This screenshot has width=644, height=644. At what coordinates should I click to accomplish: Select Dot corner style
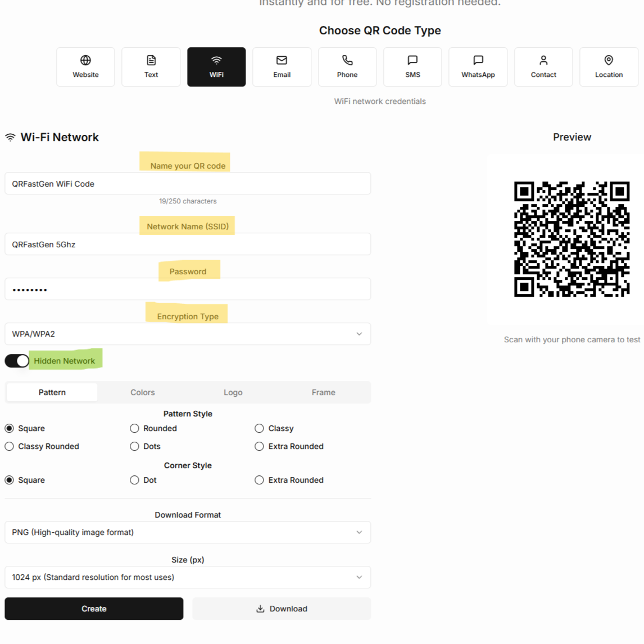point(134,480)
